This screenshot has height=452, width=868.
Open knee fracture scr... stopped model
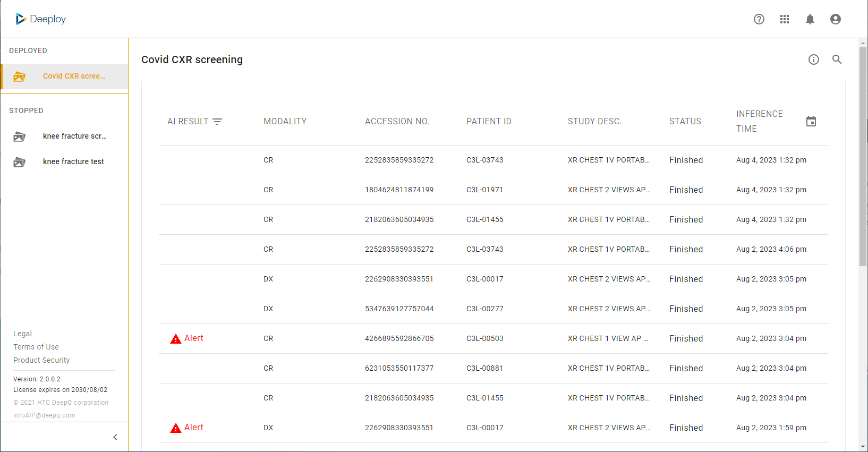tap(74, 136)
